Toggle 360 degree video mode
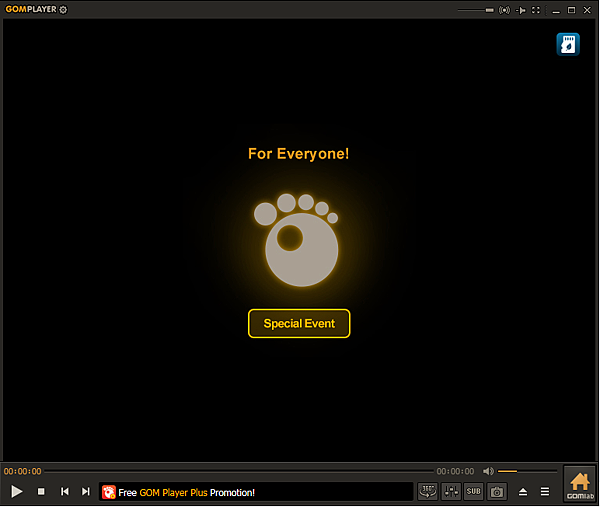 click(x=428, y=492)
